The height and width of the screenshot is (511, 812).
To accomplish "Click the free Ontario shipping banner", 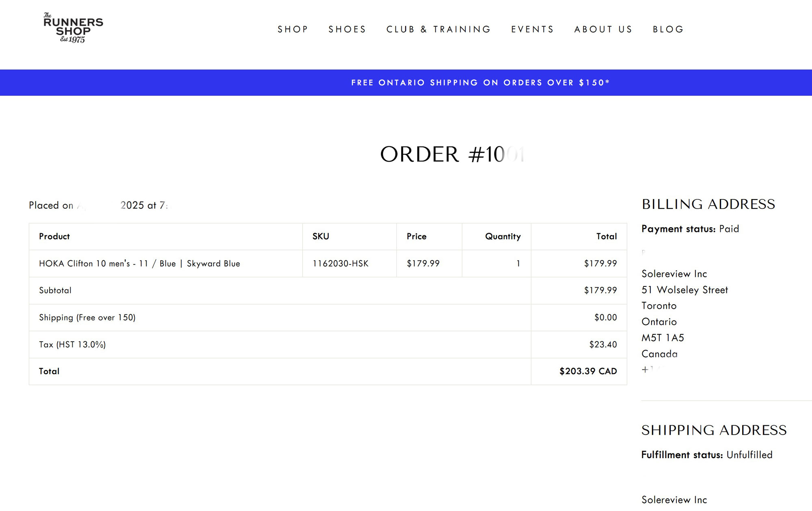I will point(406,82).
